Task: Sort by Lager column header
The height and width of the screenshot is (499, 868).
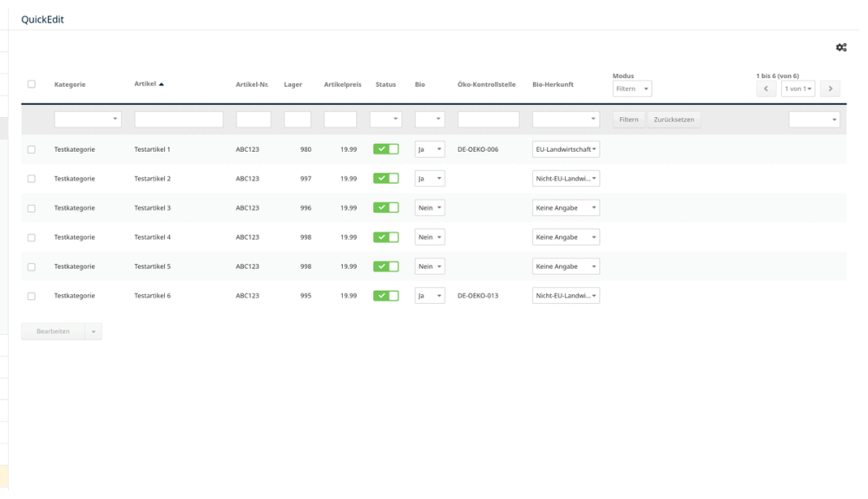Action: point(293,85)
